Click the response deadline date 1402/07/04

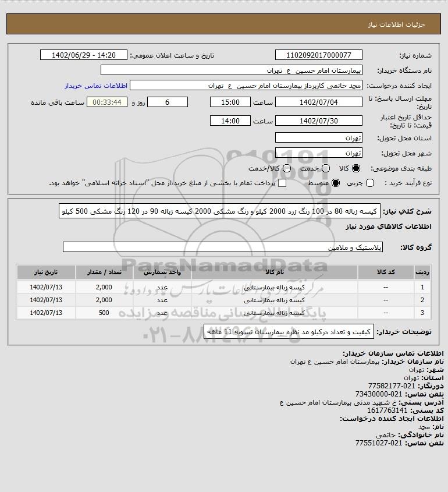[318, 102]
